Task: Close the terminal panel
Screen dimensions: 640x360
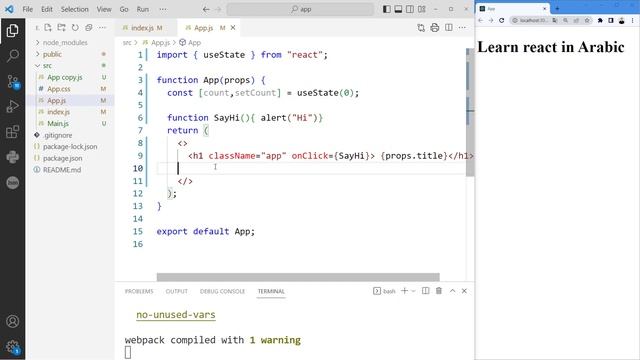Action: [x=464, y=291]
